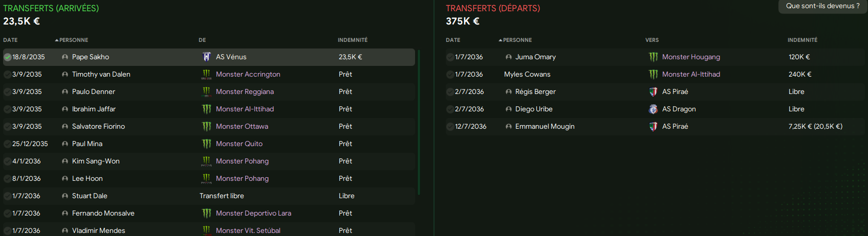Sort departures by Personne column arrow
This screenshot has width=868, height=236.
tap(501, 40)
